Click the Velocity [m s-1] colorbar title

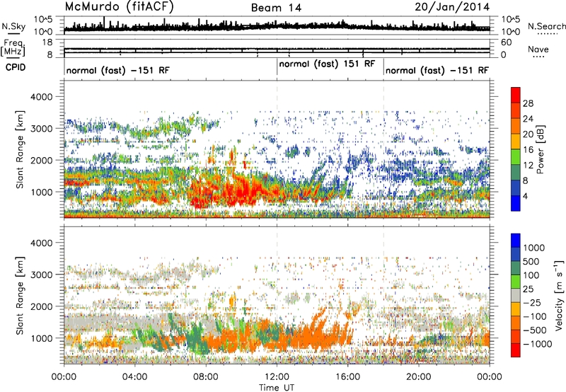[559, 295]
